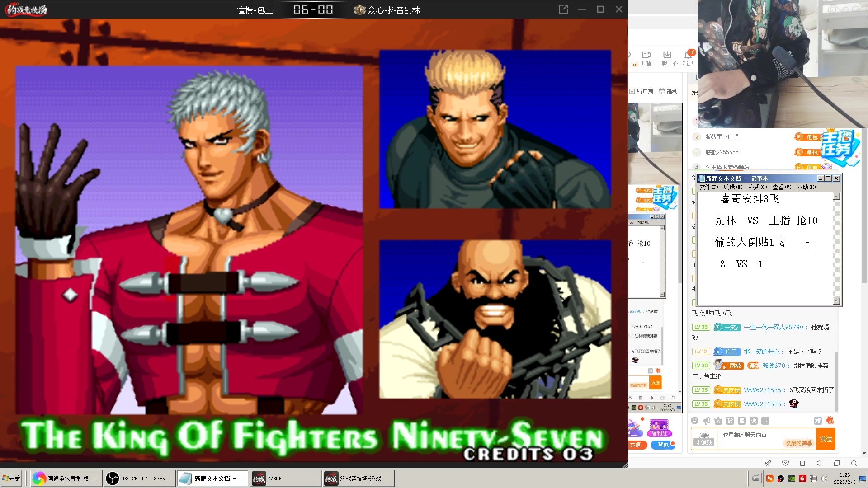Click the 粉 fan badge icon
This screenshot has height=488, width=868.
coord(730,421)
